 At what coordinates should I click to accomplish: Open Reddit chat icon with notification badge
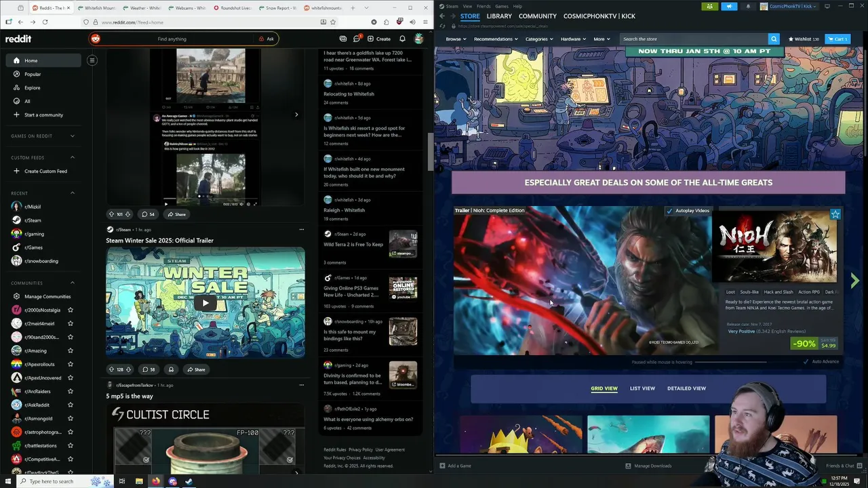click(357, 39)
